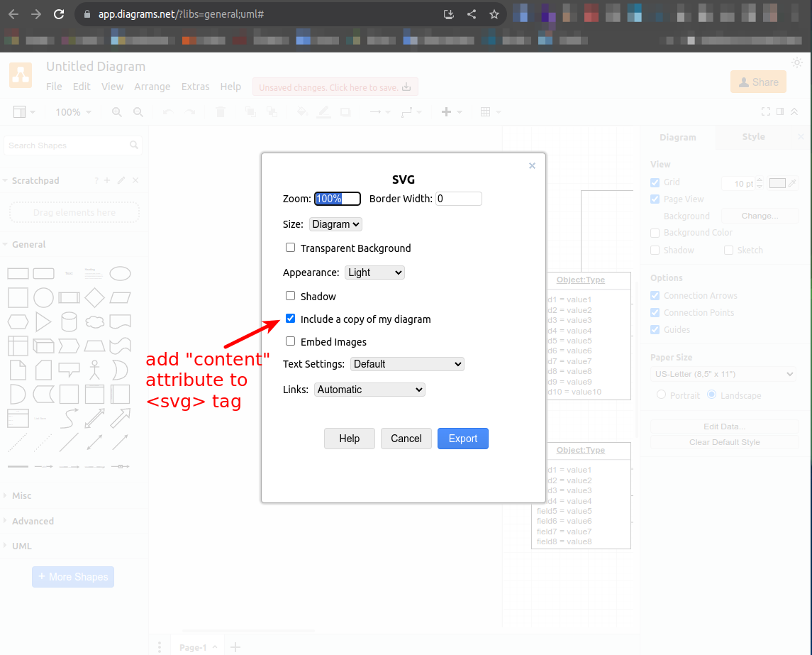
Task: Open the Size dropdown showing Diagram
Action: (x=335, y=224)
